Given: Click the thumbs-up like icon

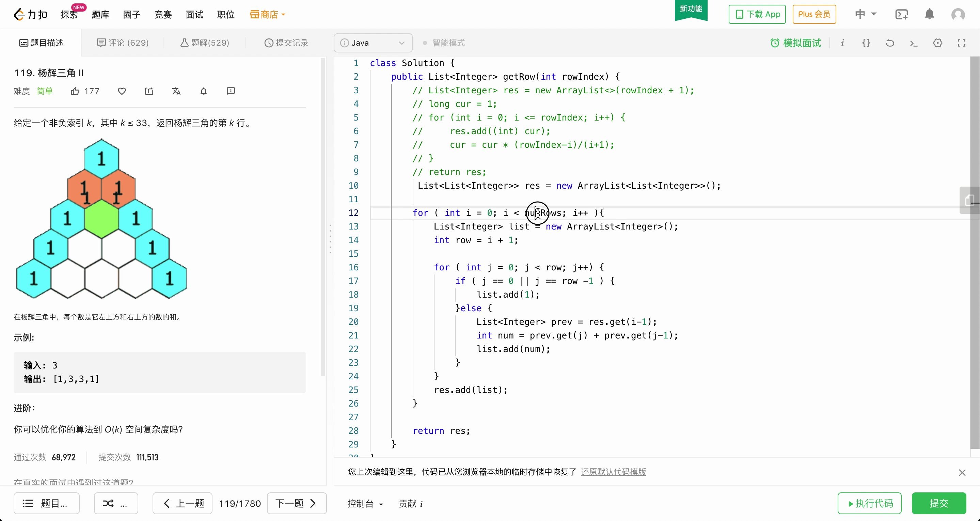Looking at the screenshot, I should click(75, 91).
